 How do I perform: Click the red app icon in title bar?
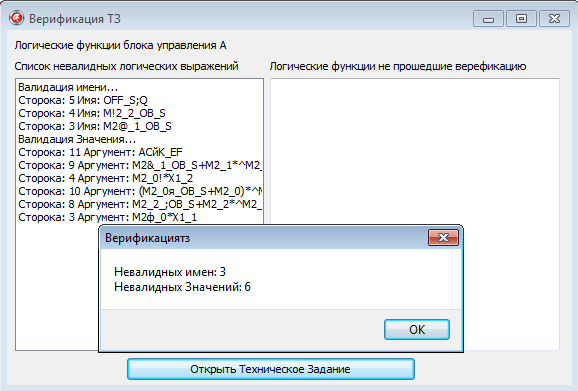pyautogui.click(x=16, y=18)
